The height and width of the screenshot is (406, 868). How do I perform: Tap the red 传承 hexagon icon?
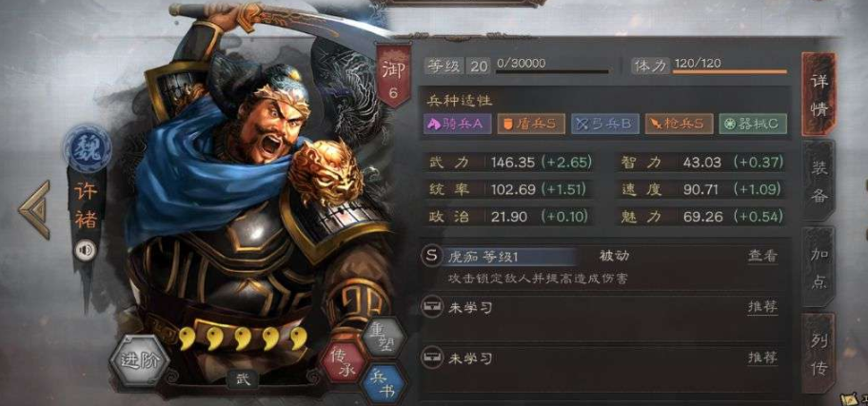click(x=342, y=362)
